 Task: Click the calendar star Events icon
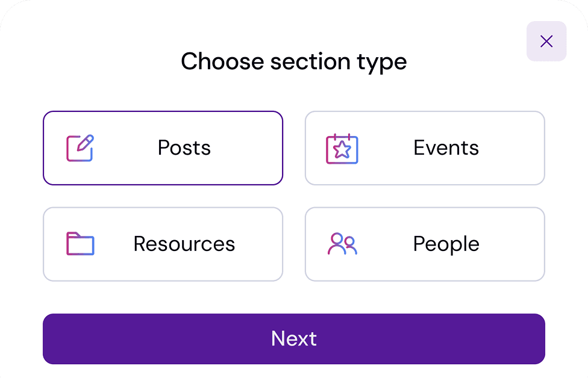pos(342,149)
